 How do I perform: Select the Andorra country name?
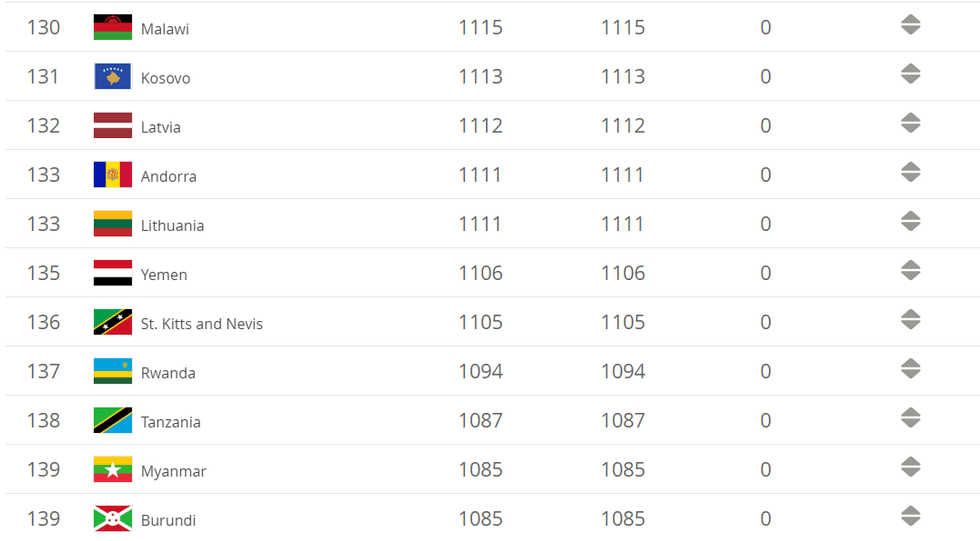coord(168,177)
